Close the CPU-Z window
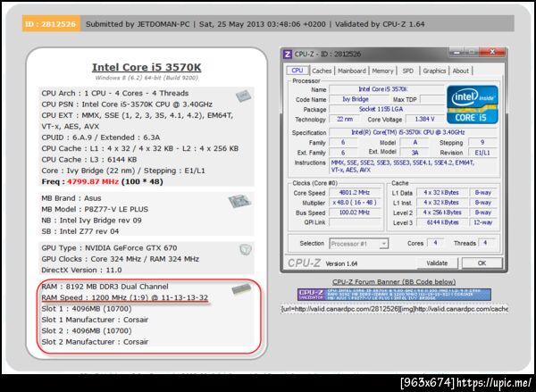The image size is (536, 392). 492,53
